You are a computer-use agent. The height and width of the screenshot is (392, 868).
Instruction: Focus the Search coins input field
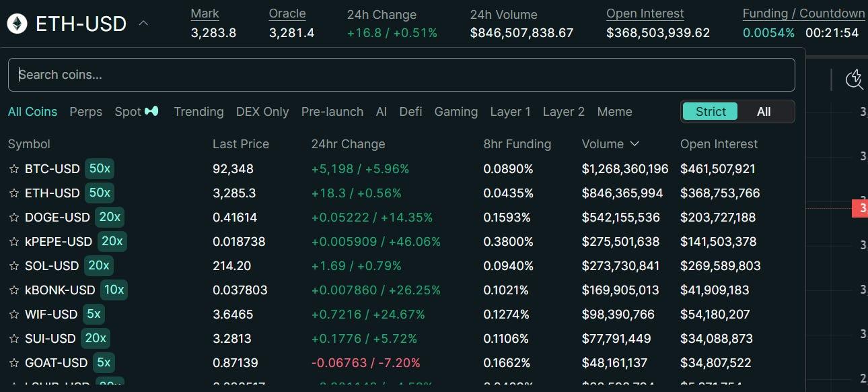[402, 75]
